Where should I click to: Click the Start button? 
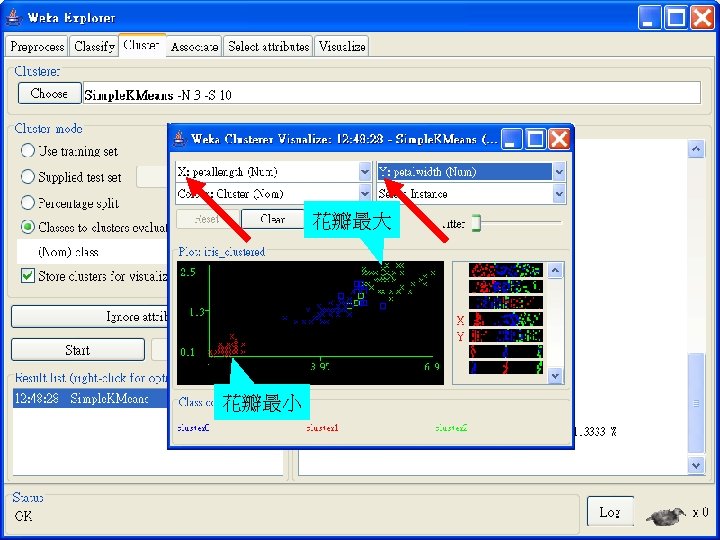point(78,350)
